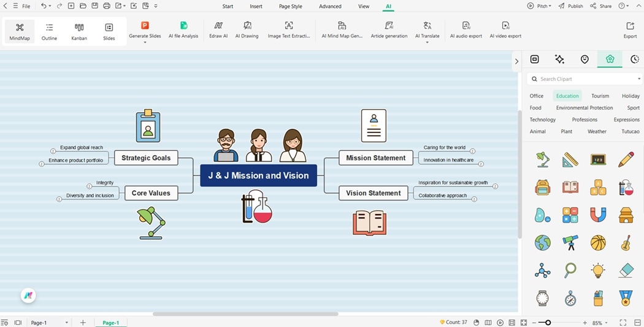Collapse Expand global reach branch
644x327 pixels.
point(53,151)
